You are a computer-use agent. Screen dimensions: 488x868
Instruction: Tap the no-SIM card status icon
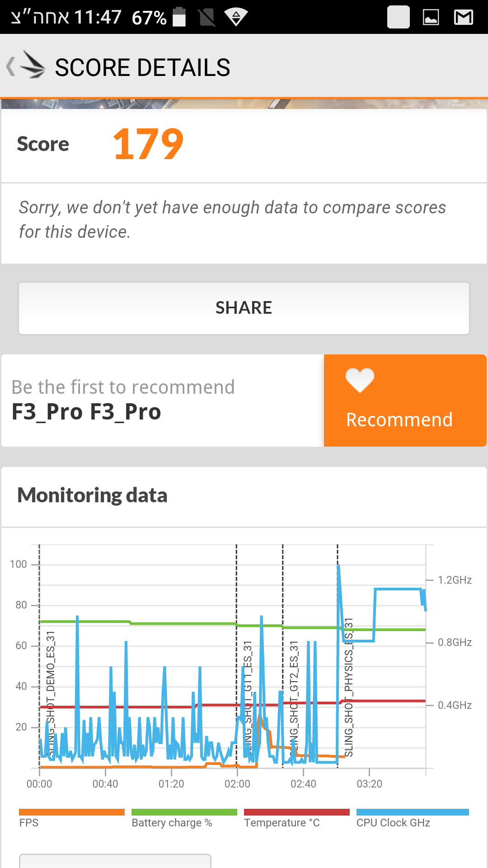(x=207, y=17)
